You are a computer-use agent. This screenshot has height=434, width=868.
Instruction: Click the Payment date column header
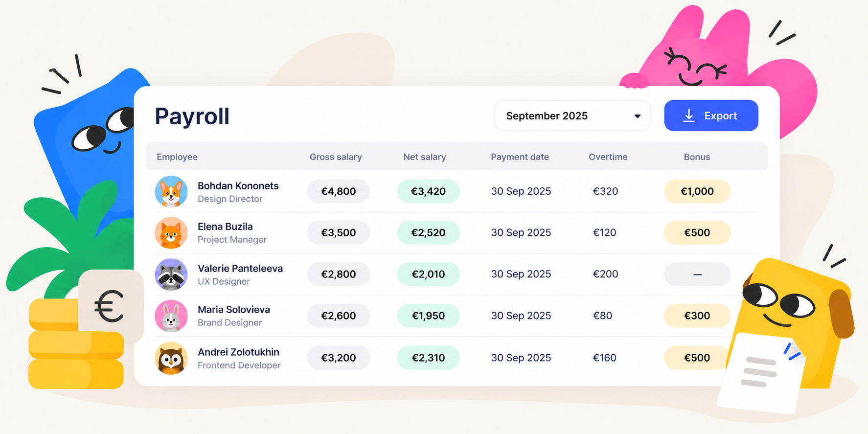pos(520,157)
